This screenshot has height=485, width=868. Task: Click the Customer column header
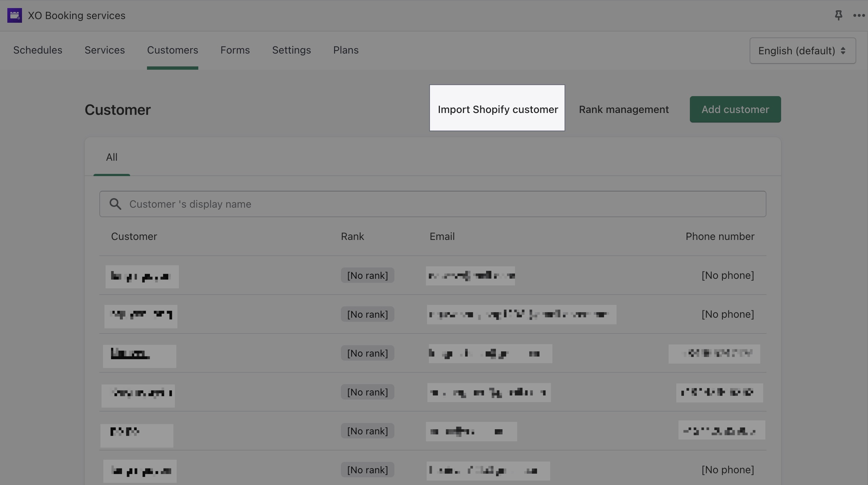tap(134, 236)
